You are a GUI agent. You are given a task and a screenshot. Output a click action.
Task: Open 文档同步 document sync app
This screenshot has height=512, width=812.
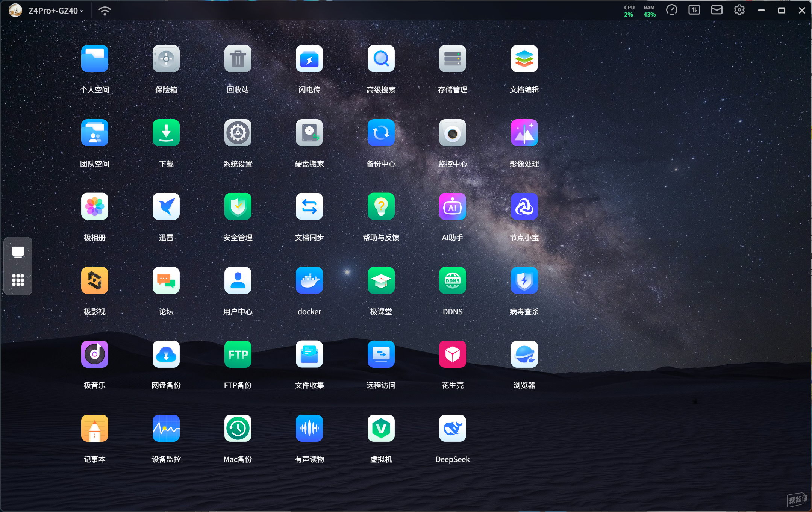tap(309, 207)
